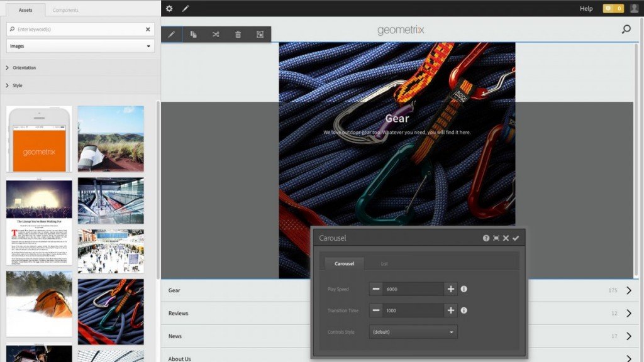The width and height of the screenshot is (644, 362).
Task: Select the orange geometrixx phone thumbnail
Action: tap(39, 139)
